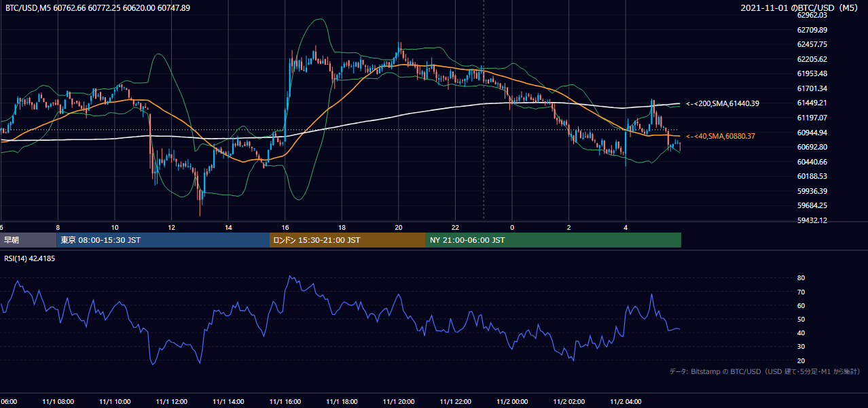Click hour tick 0 under the price chart
868x408 pixels.
[512, 228]
